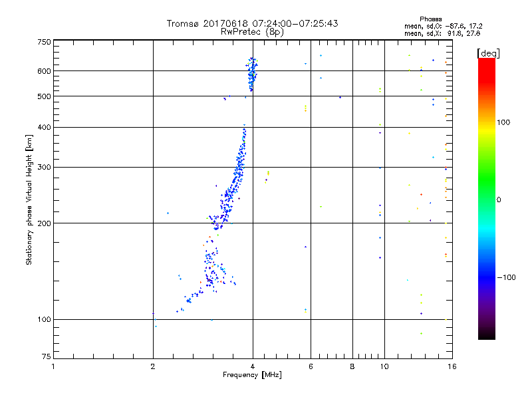The height and width of the screenshot is (399, 532).
Task: Click the plot title with Tromsø date and time
Action: click(252, 23)
